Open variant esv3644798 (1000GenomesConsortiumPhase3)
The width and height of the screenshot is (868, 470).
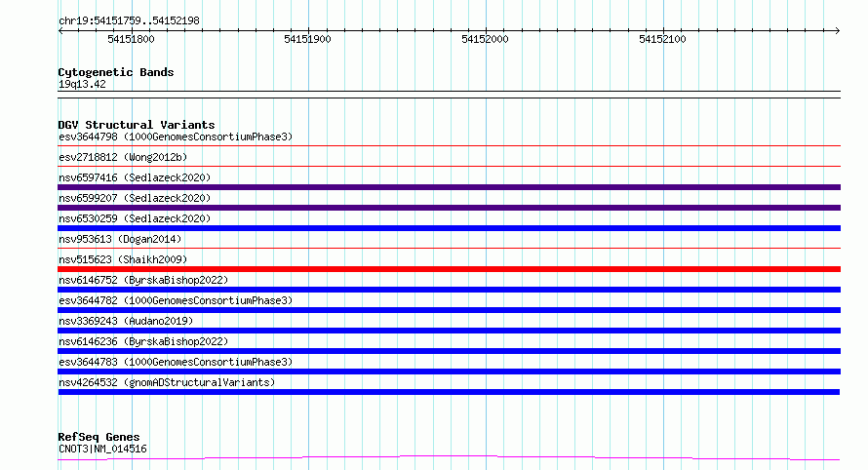tap(176, 137)
